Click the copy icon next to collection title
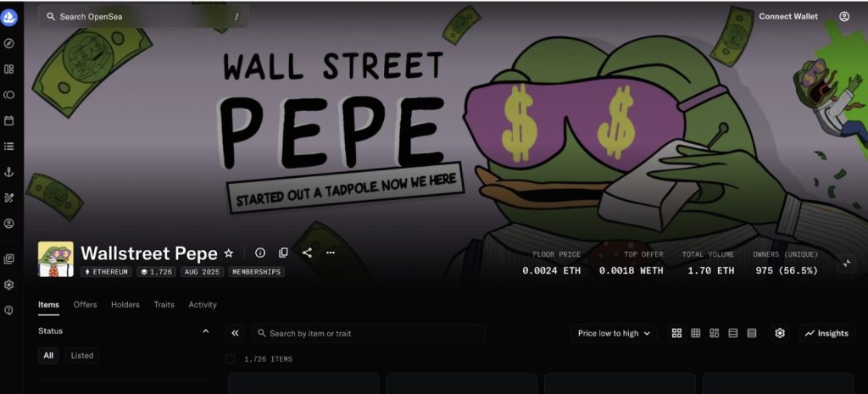 283,252
